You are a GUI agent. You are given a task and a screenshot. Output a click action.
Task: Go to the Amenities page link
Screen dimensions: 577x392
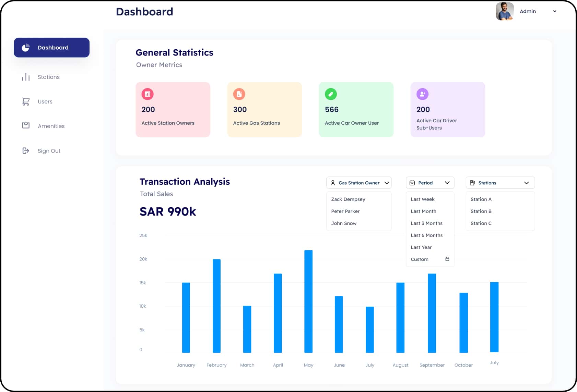[51, 126]
